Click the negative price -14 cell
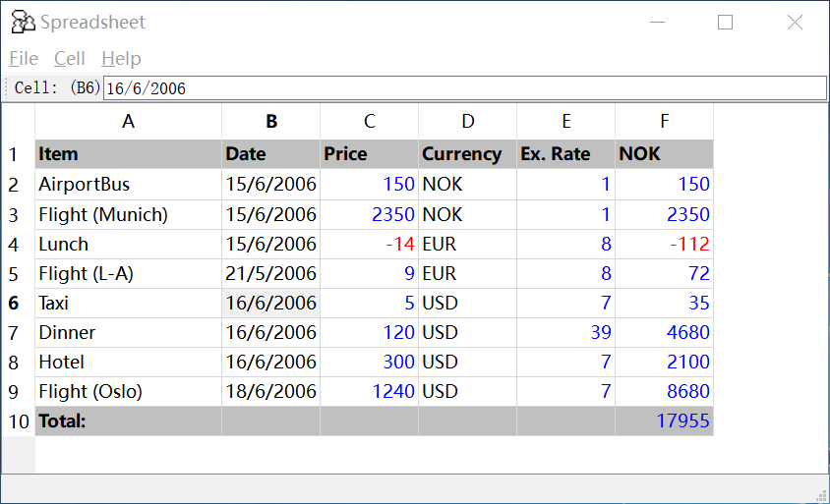This screenshot has width=830, height=504. click(370, 245)
